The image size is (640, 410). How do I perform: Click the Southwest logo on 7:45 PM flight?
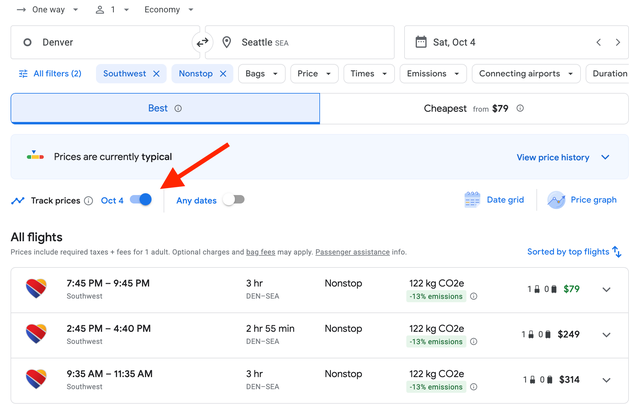(36, 289)
